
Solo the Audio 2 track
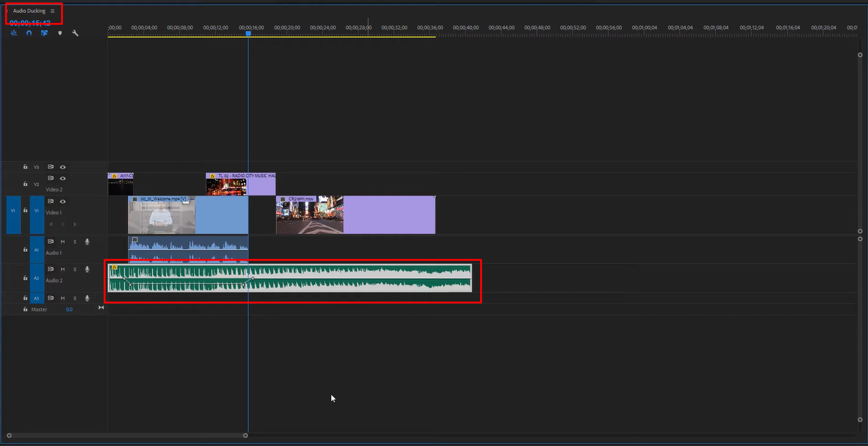[75, 270]
